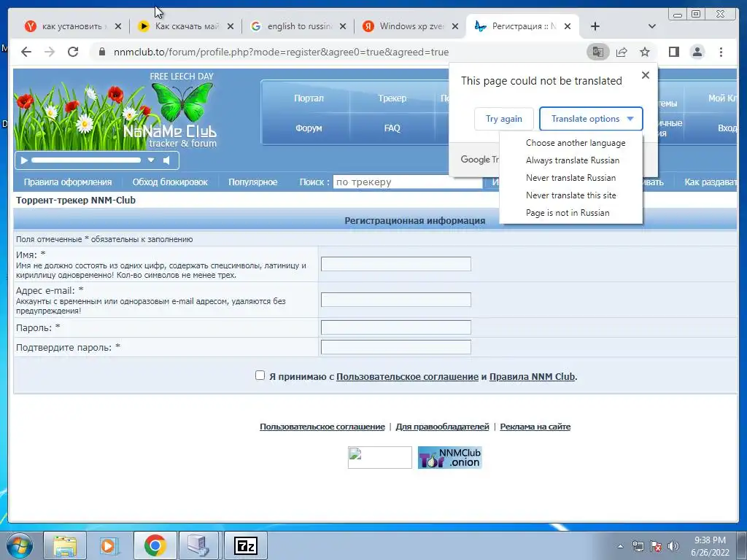The width and height of the screenshot is (747, 560).
Task: Open the Популярное link
Action: coord(253,182)
